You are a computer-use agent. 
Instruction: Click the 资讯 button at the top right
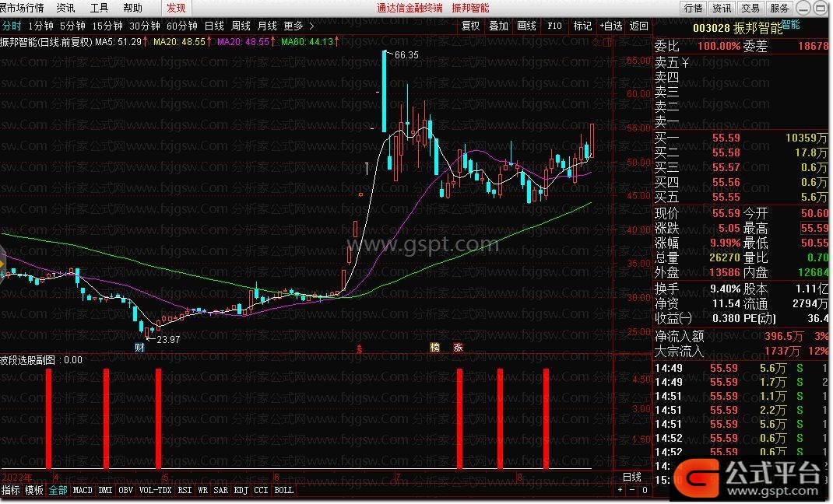click(x=722, y=8)
